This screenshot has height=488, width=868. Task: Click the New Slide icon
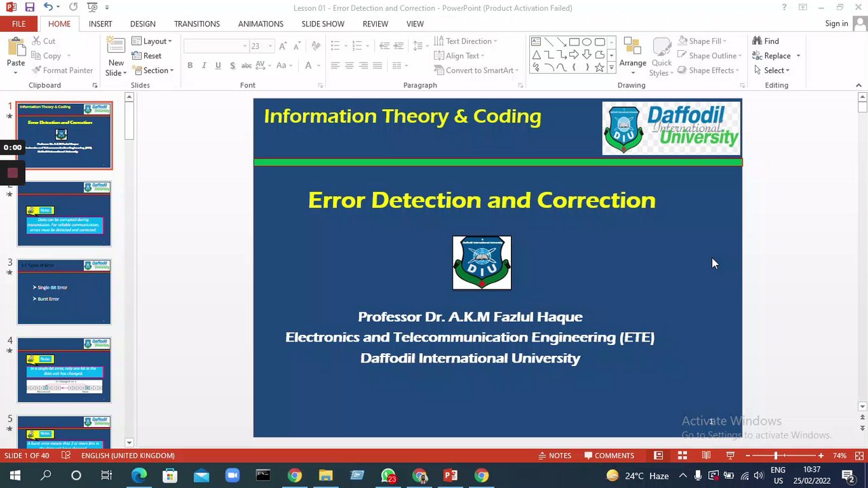coord(116,47)
